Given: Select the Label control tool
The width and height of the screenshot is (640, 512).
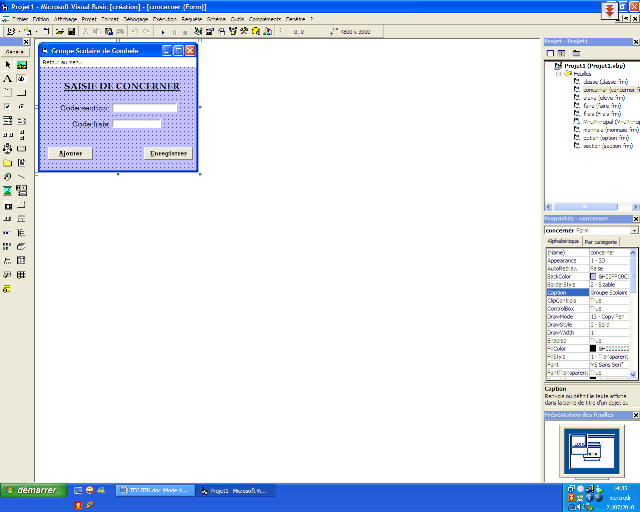Looking at the screenshot, I should pyautogui.click(x=8, y=78).
